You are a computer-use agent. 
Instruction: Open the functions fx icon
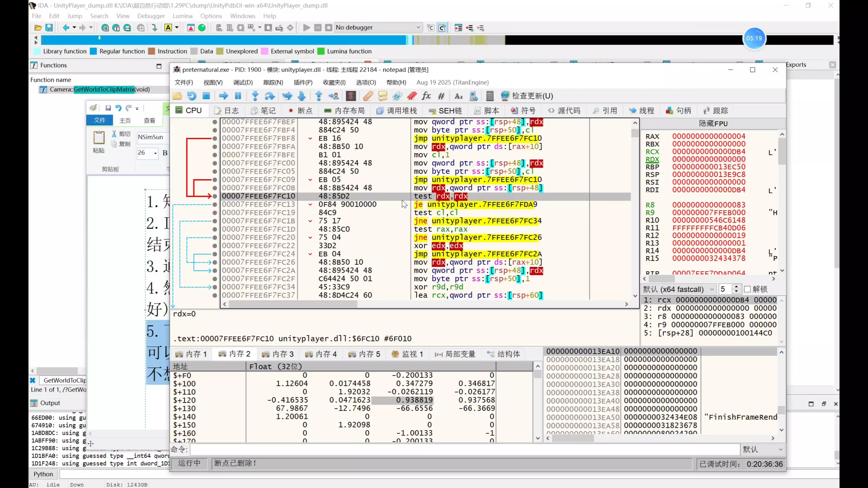pos(426,96)
